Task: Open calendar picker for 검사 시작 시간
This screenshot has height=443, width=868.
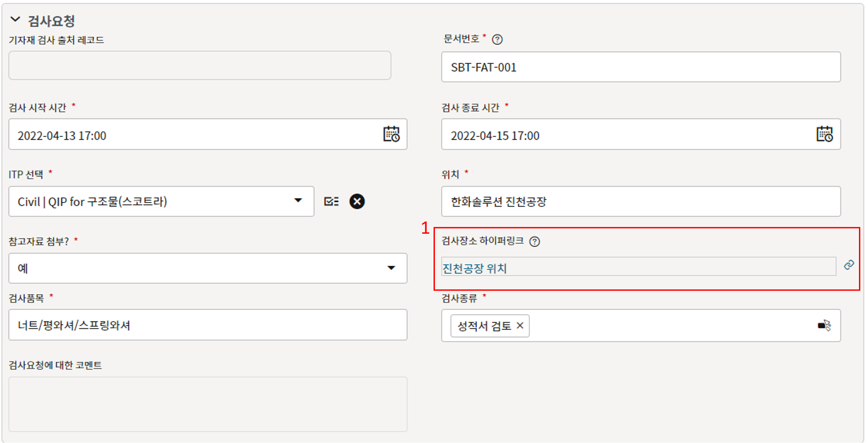Action: (x=392, y=134)
